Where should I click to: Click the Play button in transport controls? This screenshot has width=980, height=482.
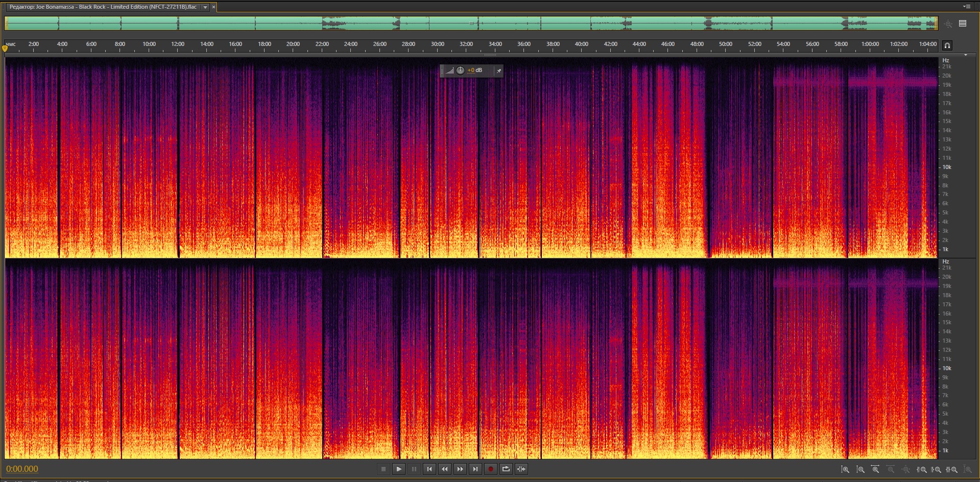399,469
